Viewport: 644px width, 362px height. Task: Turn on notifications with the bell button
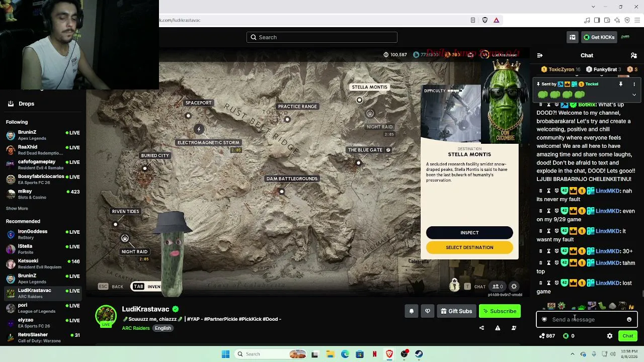tap(412, 311)
